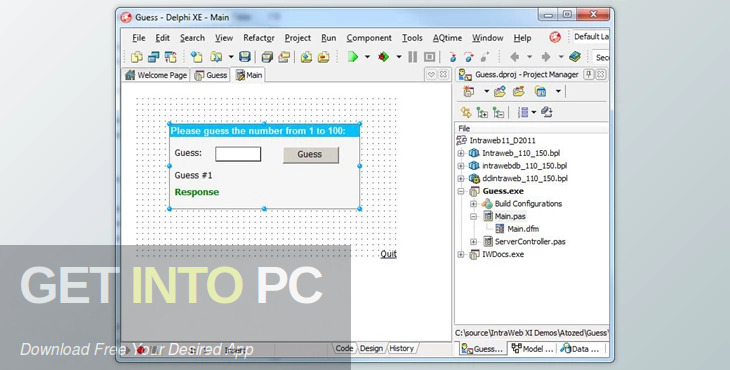Image resolution: width=730 pixels, height=370 pixels.
Task: Open the dropdown next to Open file
Action: [231, 57]
